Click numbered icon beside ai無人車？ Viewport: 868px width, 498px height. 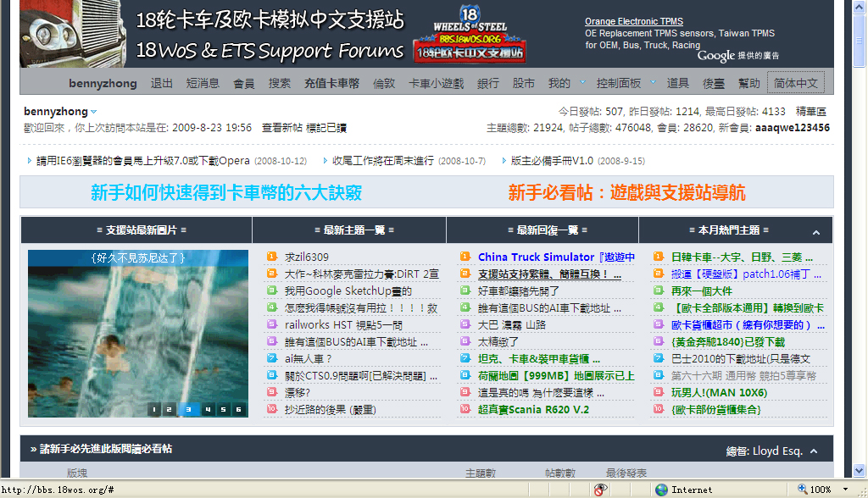coord(272,358)
